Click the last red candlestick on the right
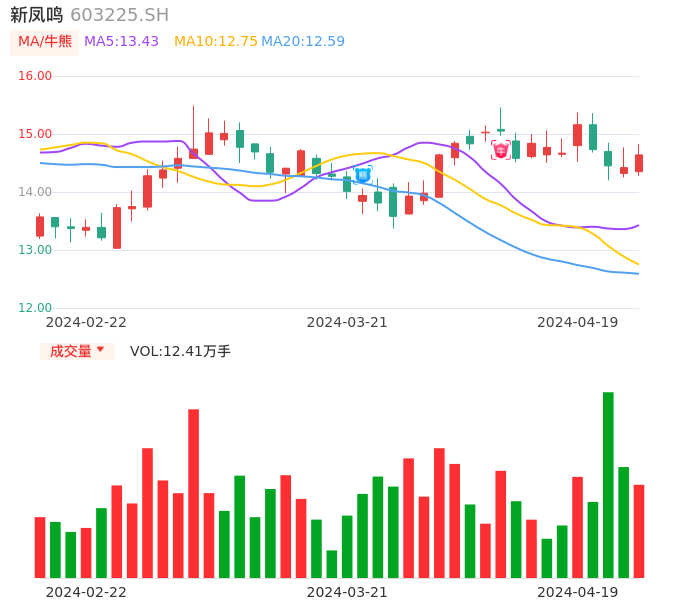686x606 pixels. pyautogui.click(x=639, y=163)
